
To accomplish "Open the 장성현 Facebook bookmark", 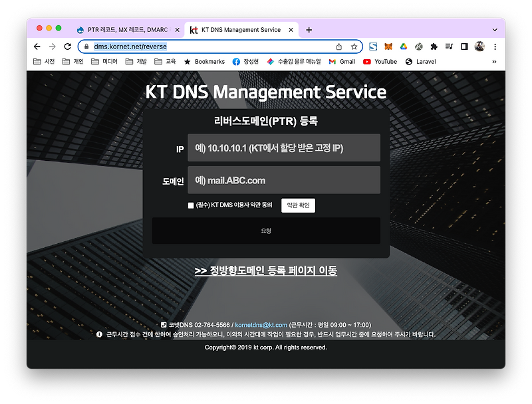I will [x=245, y=62].
